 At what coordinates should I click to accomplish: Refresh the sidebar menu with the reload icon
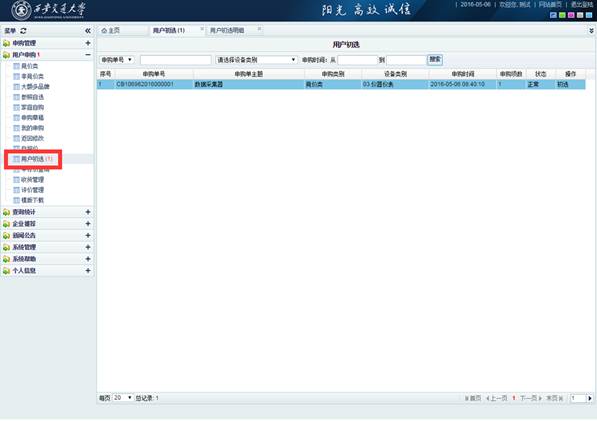23,31
